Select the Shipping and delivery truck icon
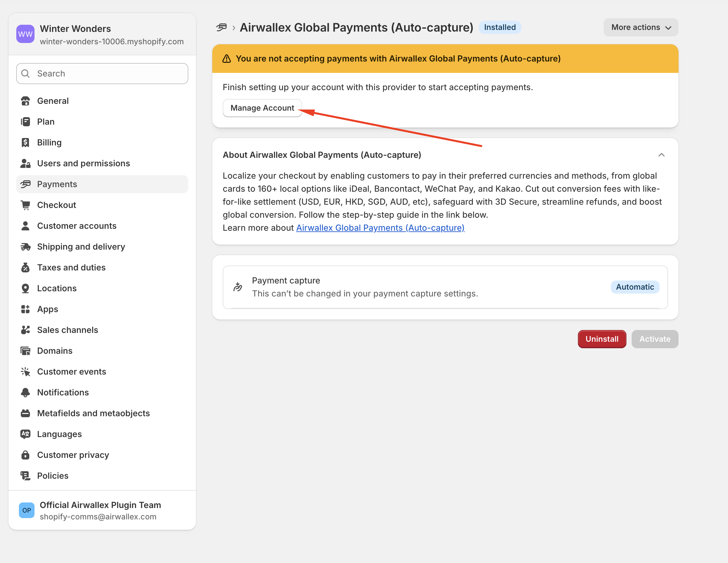This screenshot has width=728, height=563. click(x=25, y=247)
